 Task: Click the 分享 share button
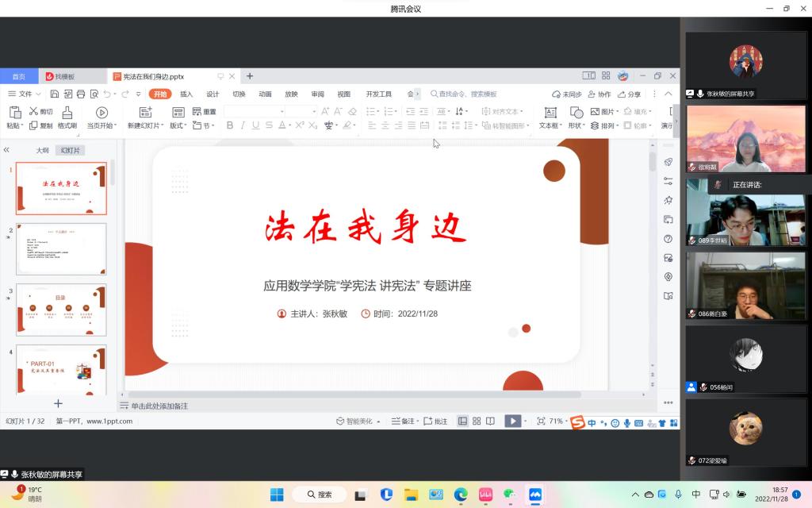pos(629,93)
